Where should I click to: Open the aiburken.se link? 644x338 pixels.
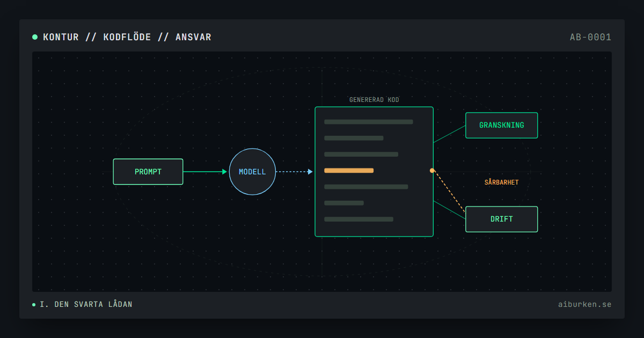584,305
